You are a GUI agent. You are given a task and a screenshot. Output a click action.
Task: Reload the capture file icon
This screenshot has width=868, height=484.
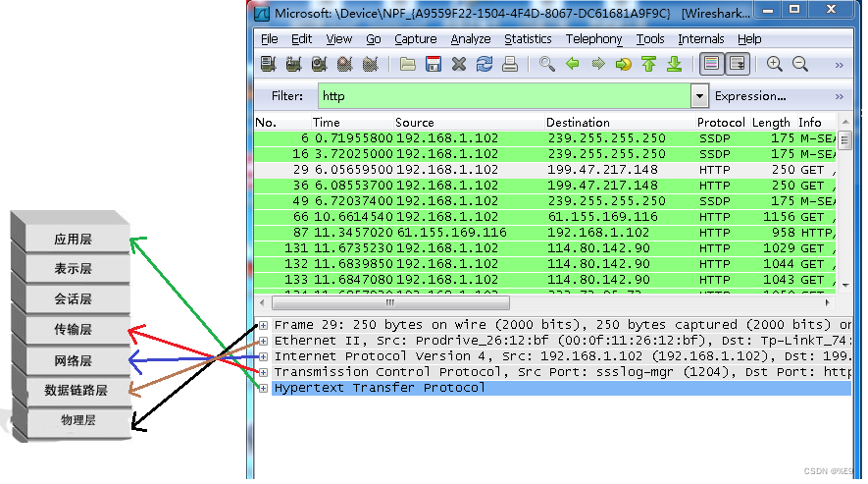(485, 65)
